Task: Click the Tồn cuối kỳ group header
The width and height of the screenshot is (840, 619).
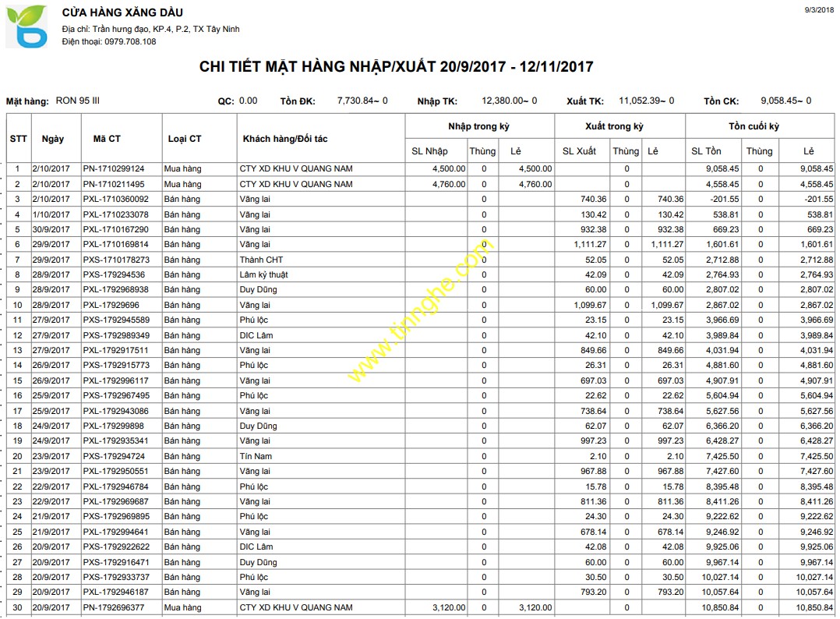Action: point(754,126)
